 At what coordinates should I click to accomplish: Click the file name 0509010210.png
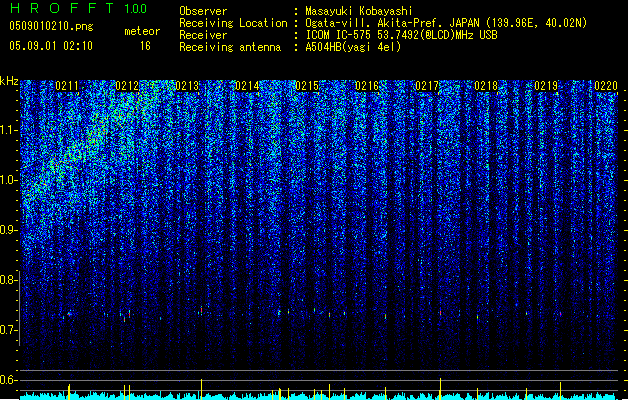(51, 26)
